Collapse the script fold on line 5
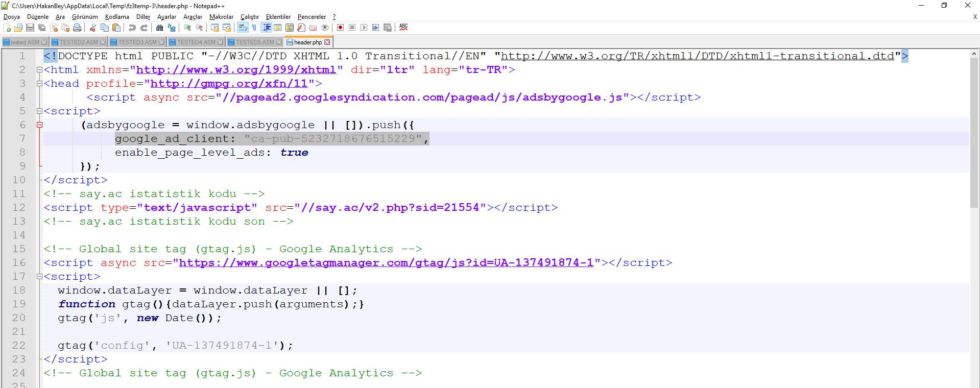 pyautogui.click(x=39, y=111)
